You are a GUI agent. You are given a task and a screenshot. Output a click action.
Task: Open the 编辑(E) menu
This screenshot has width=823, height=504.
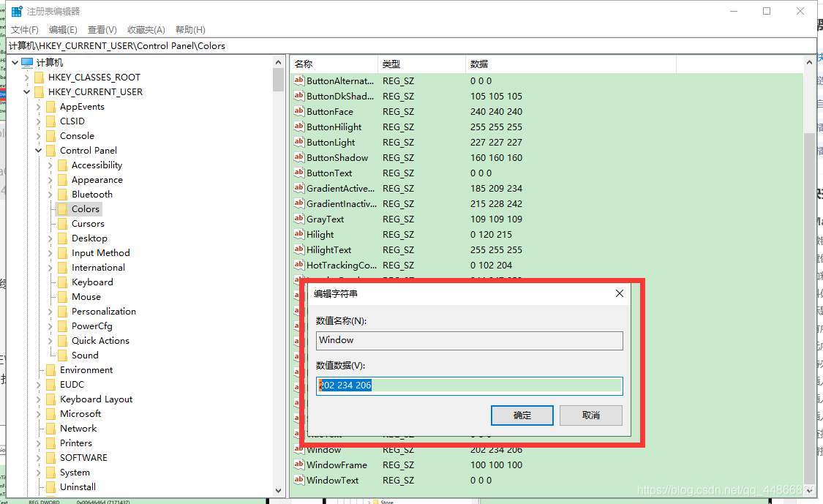63,29
